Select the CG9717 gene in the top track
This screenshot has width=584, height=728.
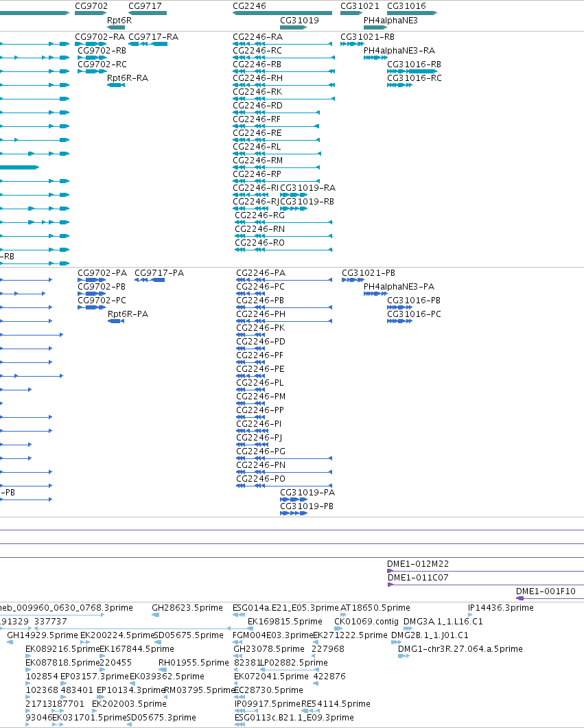pos(148,13)
